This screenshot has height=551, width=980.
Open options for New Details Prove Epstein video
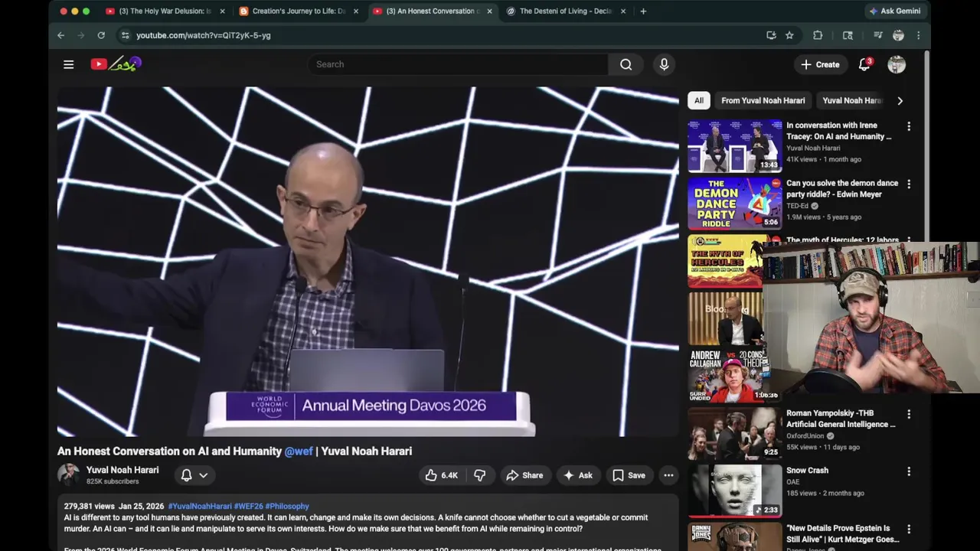click(909, 529)
